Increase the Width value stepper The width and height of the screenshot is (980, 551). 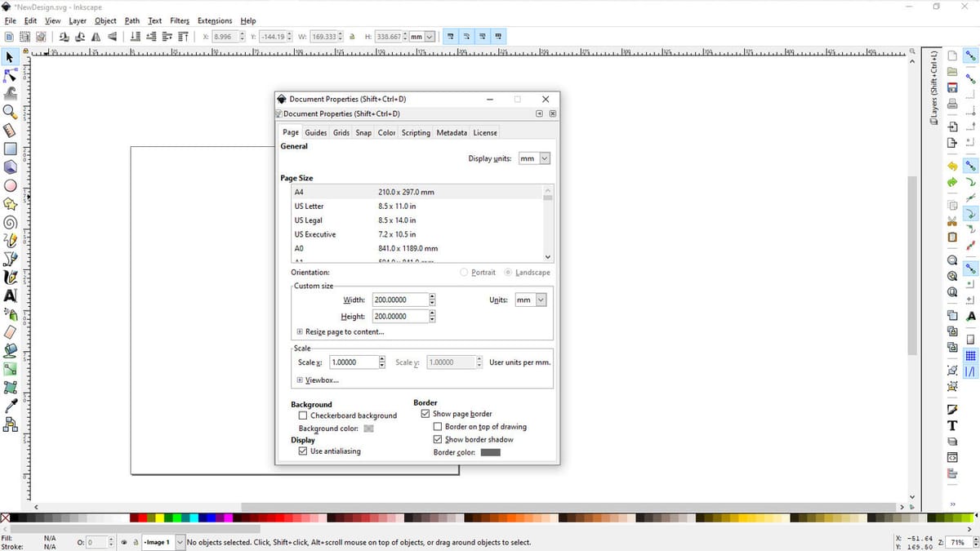432,297
